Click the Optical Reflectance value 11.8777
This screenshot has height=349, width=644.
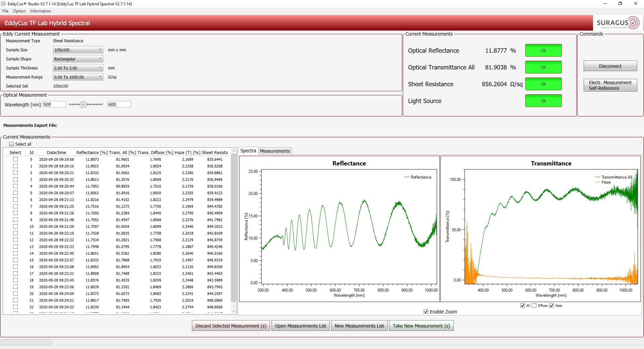(x=496, y=50)
